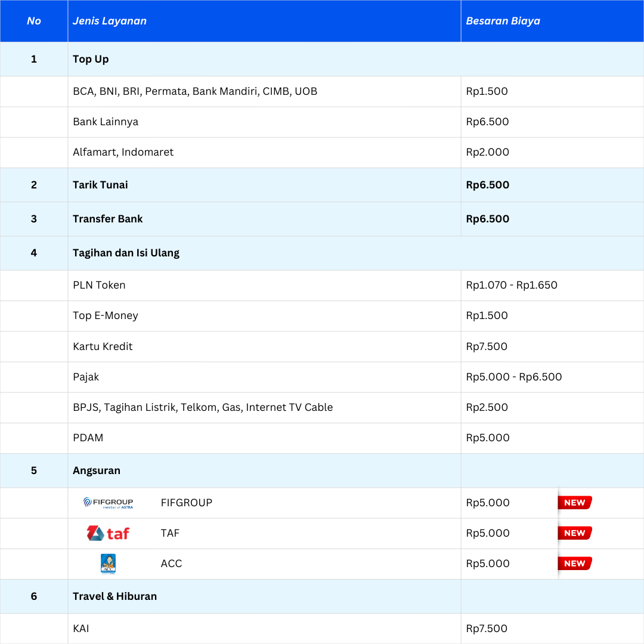This screenshot has width=644, height=644.
Task: Select the Top Up section row
Action: coord(91,59)
